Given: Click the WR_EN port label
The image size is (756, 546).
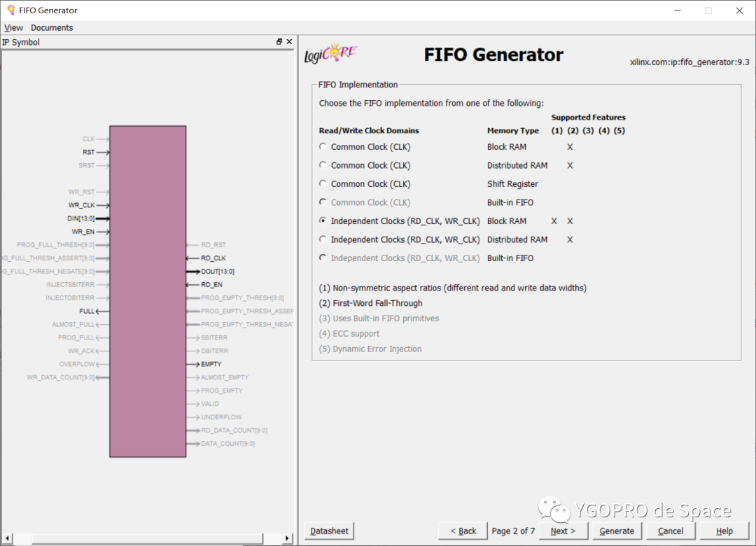Looking at the screenshot, I should pyautogui.click(x=83, y=232).
